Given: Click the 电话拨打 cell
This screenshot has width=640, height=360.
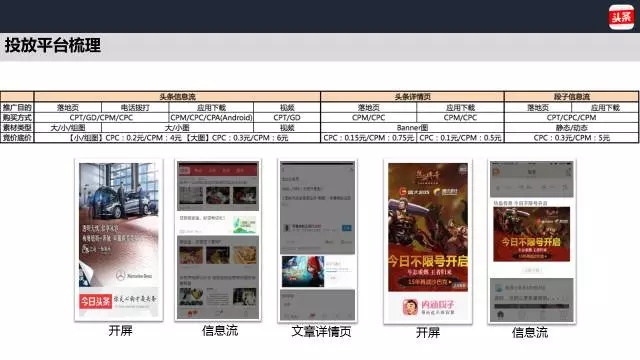Looking at the screenshot, I should (135, 108).
